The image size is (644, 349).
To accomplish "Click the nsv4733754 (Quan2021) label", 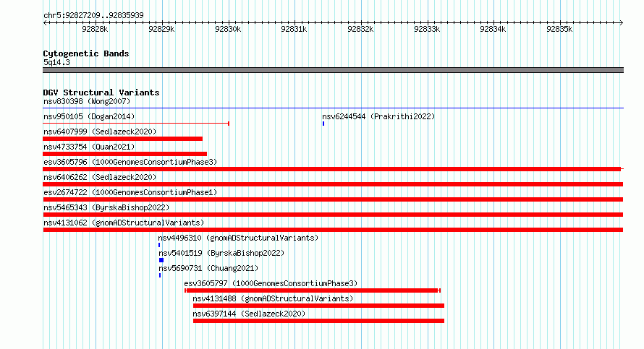I will [x=89, y=147].
